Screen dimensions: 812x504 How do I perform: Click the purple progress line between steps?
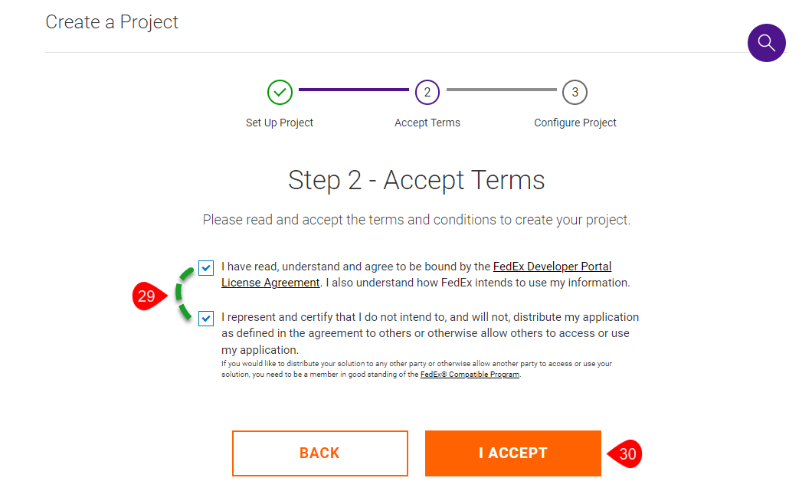pyautogui.click(x=354, y=90)
